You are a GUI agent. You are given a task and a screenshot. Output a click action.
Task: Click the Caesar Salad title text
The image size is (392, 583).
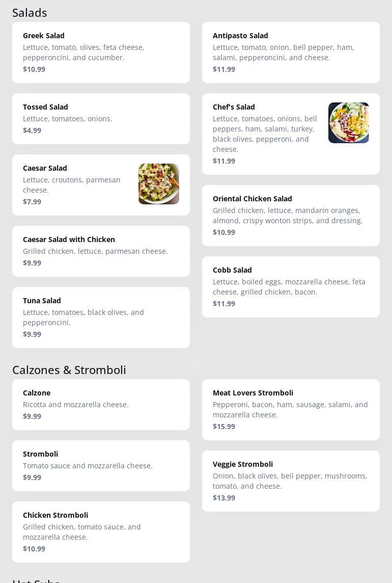point(45,168)
